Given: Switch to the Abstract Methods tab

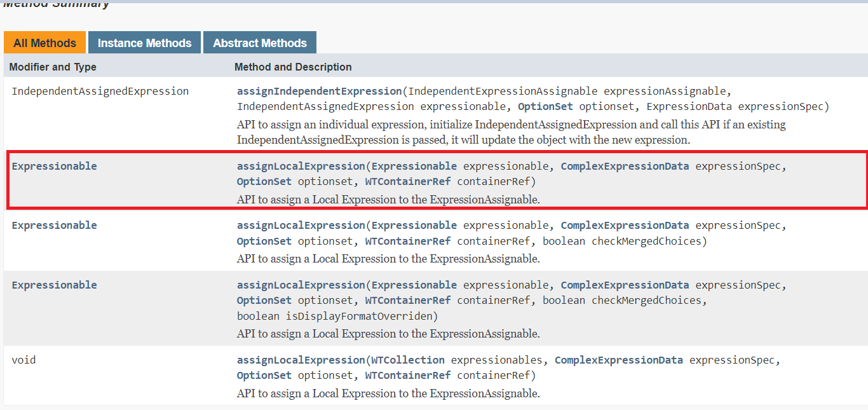Looking at the screenshot, I should pos(259,42).
